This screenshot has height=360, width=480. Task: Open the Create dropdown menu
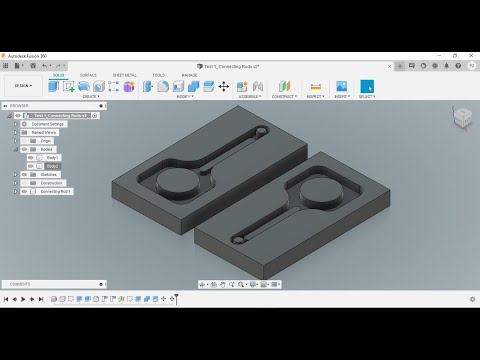(91, 96)
